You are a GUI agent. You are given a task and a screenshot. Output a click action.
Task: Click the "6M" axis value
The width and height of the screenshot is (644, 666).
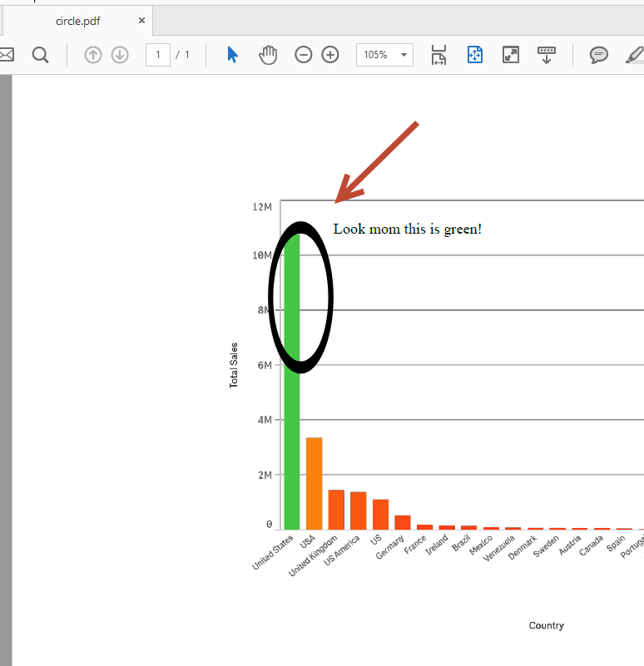(265, 365)
